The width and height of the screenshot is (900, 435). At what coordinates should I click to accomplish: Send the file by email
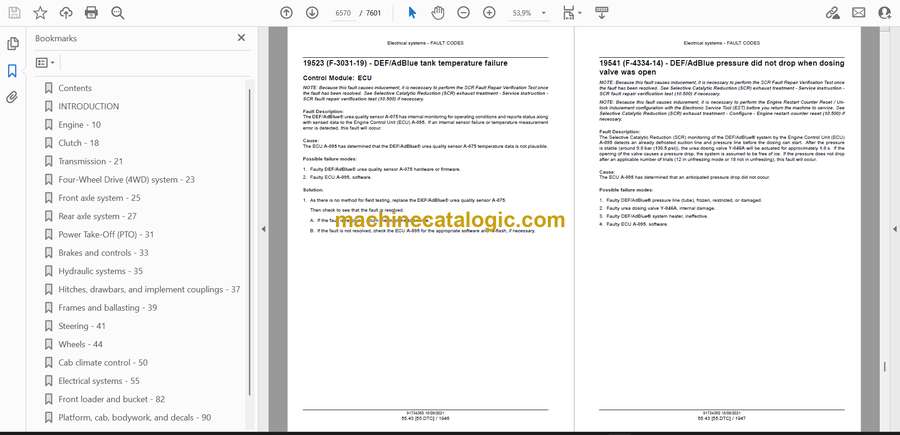coord(859,13)
